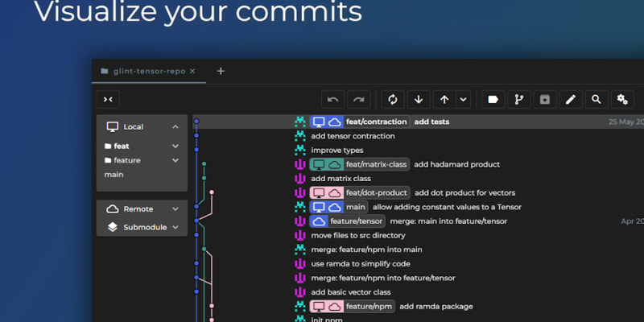This screenshot has width=644, height=322.
Task: Expand the feat folder chevron
Action: click(175, 147)
